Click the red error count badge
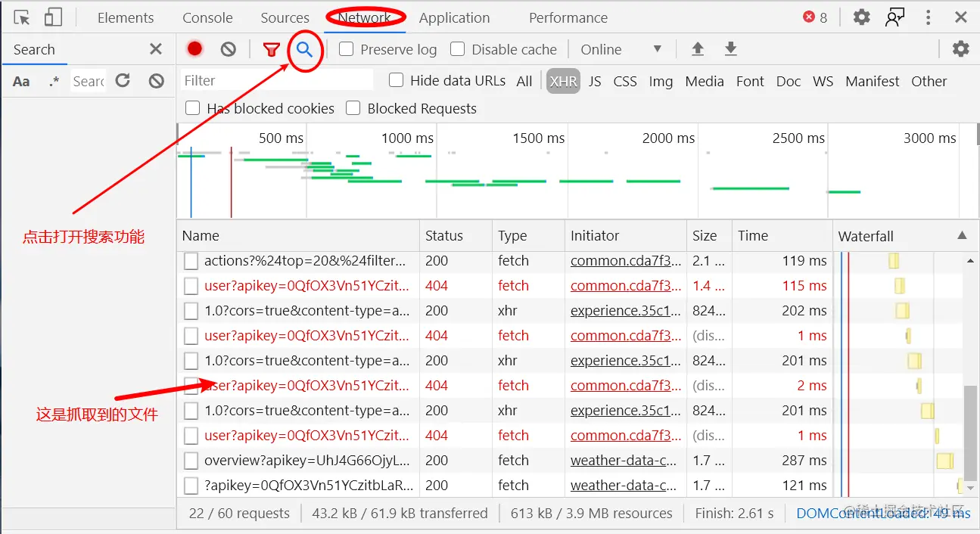This screenshot has height=534, width=980. (815, 17)
